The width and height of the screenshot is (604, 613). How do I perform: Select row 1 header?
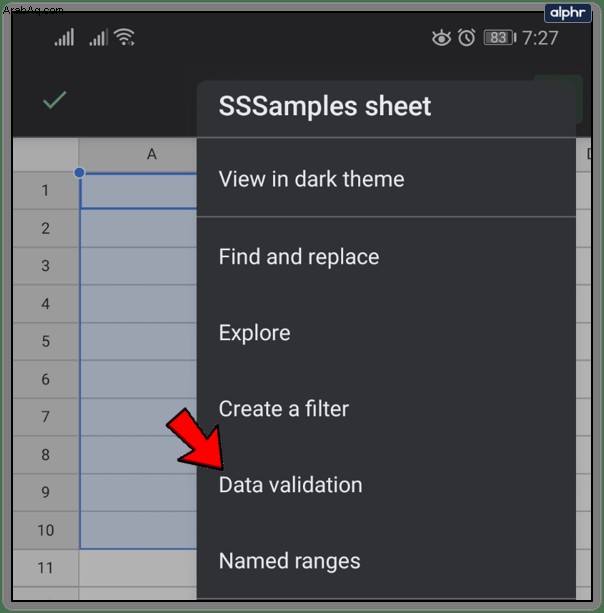click(x=45, y=190)
